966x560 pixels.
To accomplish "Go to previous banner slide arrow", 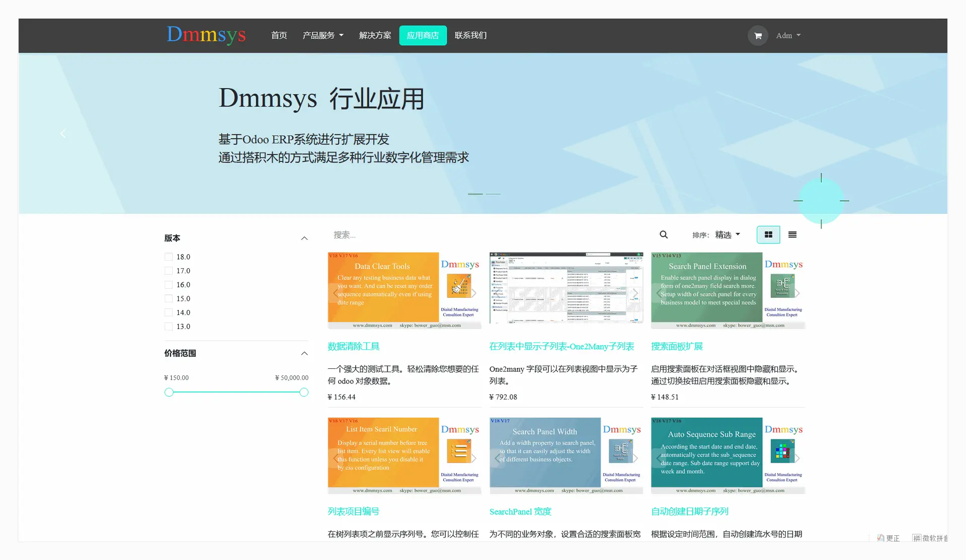I will point(63,133).
